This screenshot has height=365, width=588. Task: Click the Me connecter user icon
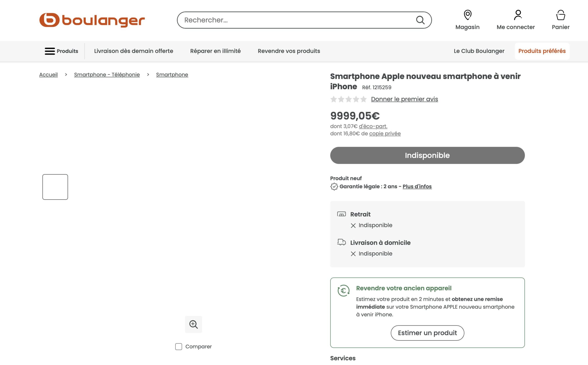(517, 15)
